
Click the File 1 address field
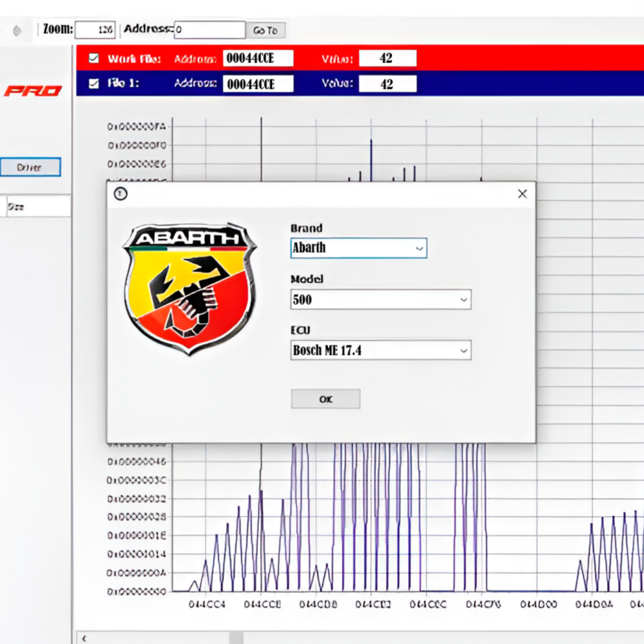pos(258,84)
